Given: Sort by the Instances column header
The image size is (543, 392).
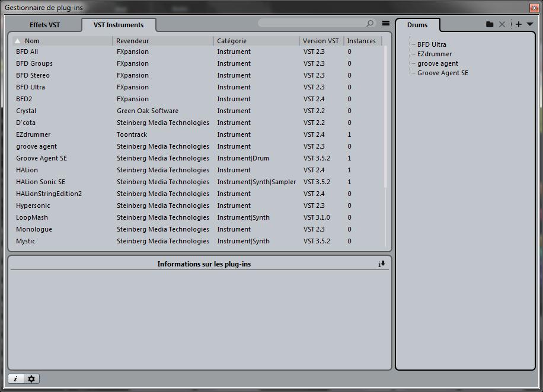Looking at the screenshot, I should [x=362, y=41].
